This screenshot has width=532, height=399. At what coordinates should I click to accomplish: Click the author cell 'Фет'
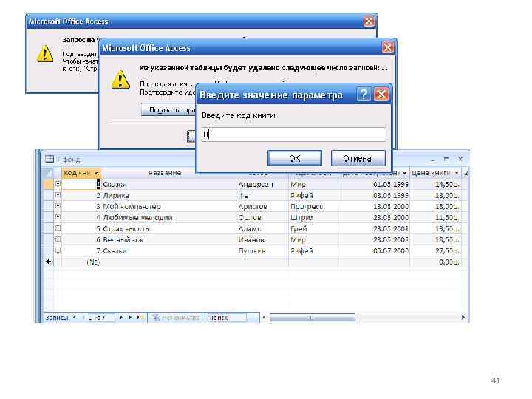[x=262, y=195]
